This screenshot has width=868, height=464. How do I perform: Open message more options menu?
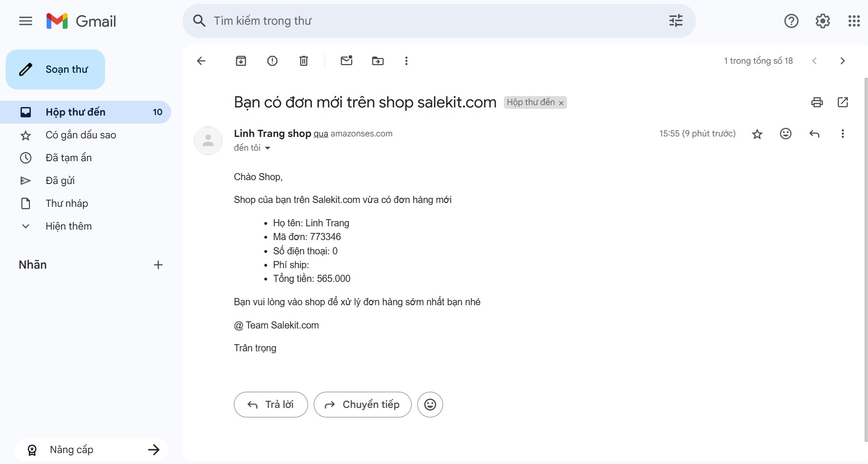pyautogui.click(x=843, y=134)
